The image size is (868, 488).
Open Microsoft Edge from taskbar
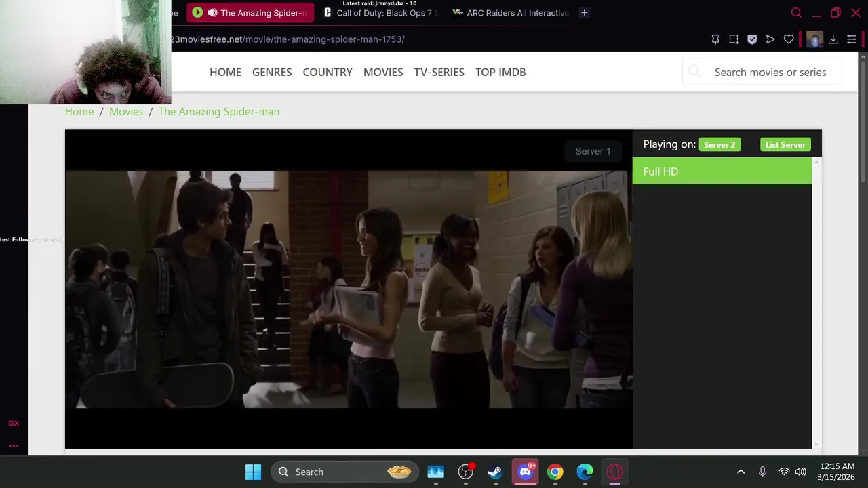[x=585, y=472]
